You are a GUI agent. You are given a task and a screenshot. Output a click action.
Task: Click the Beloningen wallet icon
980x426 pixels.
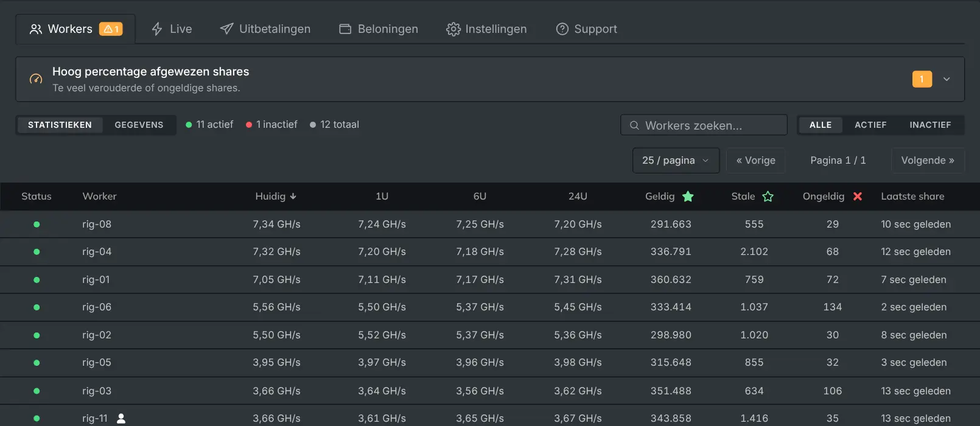tap(345, 29)
